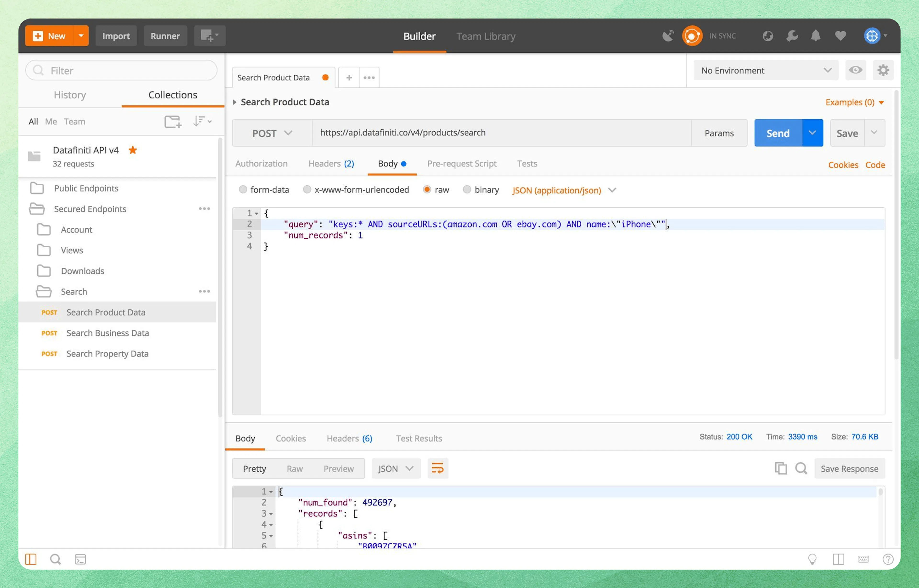Click the proxy satellite icon
Image resolution: width=919 pixels, height=588 pixels.
[668, 35]
